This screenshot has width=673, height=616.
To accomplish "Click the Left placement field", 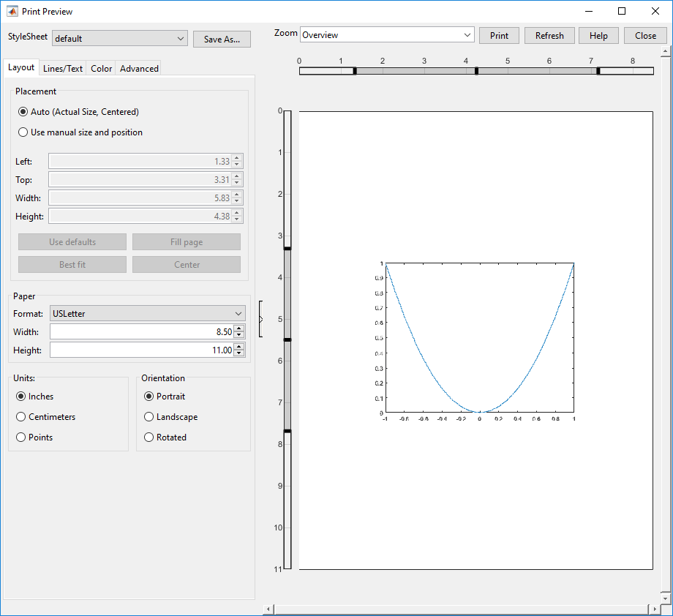I will 140,162.
